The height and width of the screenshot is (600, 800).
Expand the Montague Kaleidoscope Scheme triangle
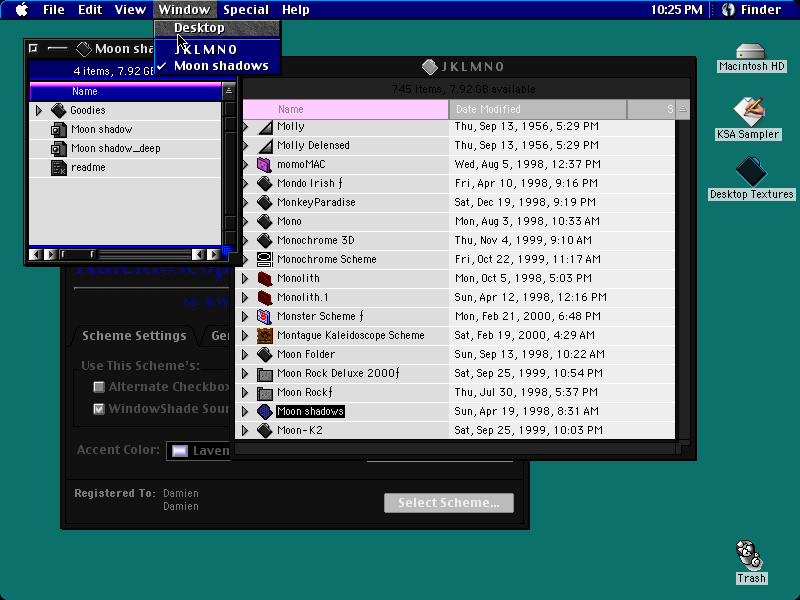click(245, 335)
